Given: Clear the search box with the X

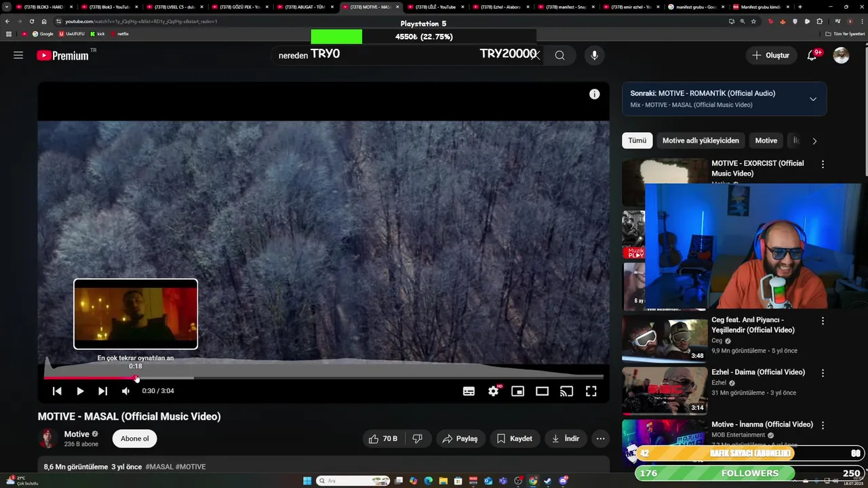Looking at the screenshot, I should click(536, 56).
